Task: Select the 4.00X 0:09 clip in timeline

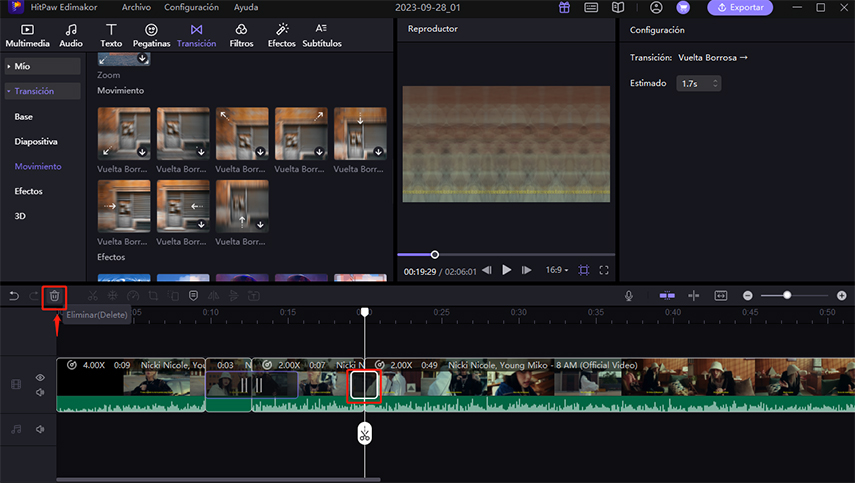Action: [131, 384]
